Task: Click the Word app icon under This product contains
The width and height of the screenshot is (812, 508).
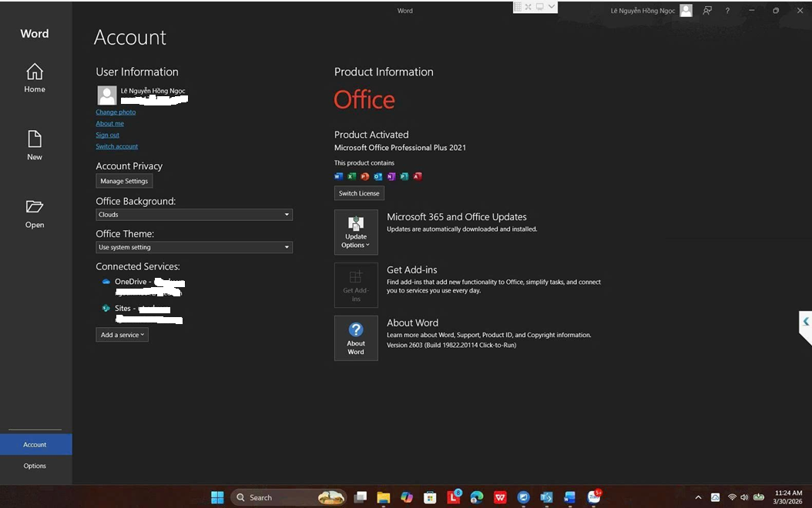Action: tap(339, 176)
